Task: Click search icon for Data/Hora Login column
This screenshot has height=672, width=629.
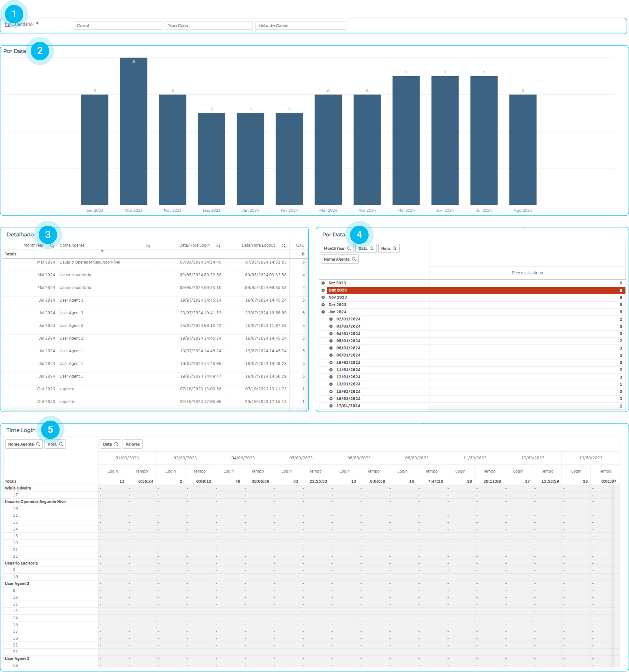Action: point(218,246)
